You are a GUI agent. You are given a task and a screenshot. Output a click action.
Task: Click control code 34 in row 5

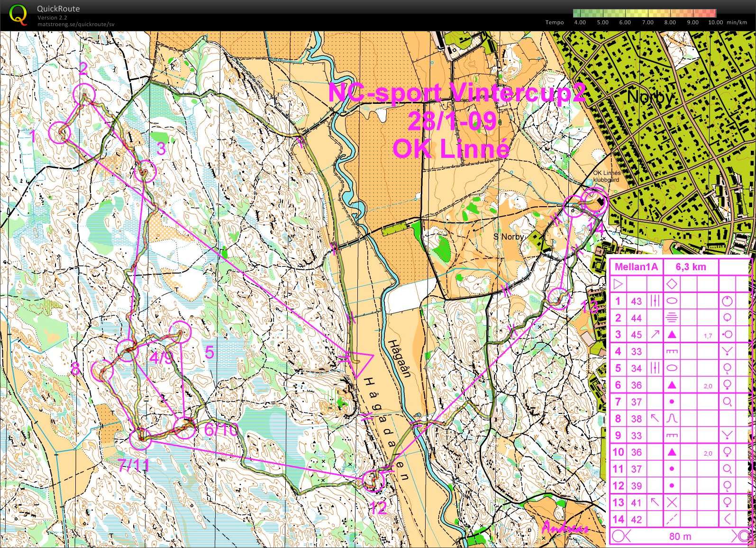(x=636, y=368)
